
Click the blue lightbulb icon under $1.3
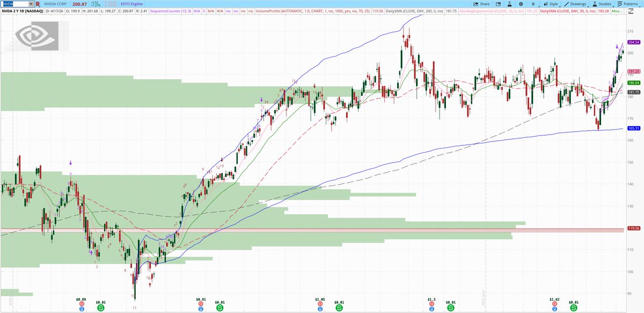[431, 308]
